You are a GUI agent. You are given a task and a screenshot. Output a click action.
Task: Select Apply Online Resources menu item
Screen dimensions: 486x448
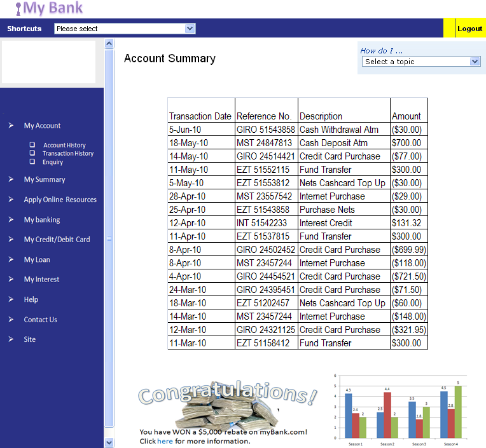[60, 200]
